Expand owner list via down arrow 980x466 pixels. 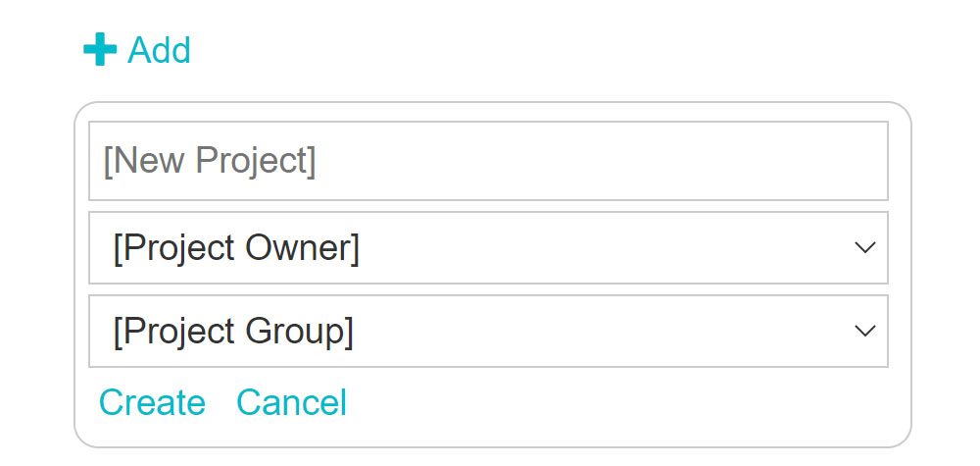point(864,248)
